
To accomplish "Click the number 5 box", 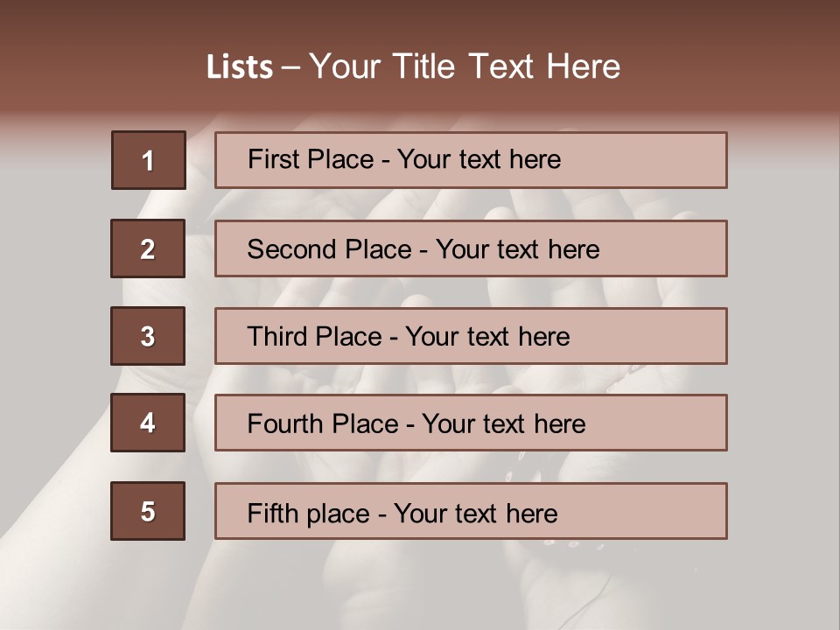I will click(x=148, y=511).
